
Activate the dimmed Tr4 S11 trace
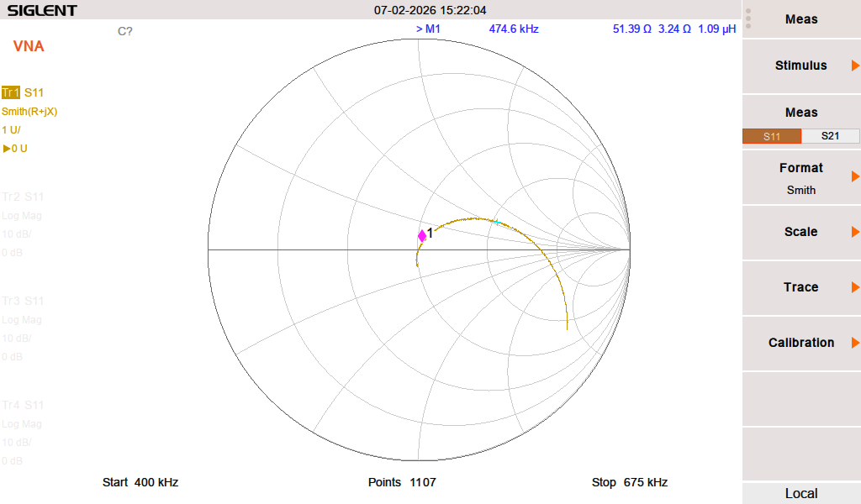(23, 405)
